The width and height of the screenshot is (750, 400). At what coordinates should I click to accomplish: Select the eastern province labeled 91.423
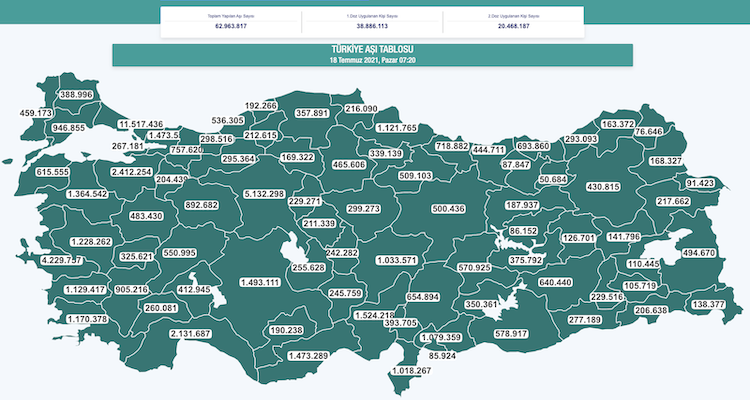[x=700, y=183]
